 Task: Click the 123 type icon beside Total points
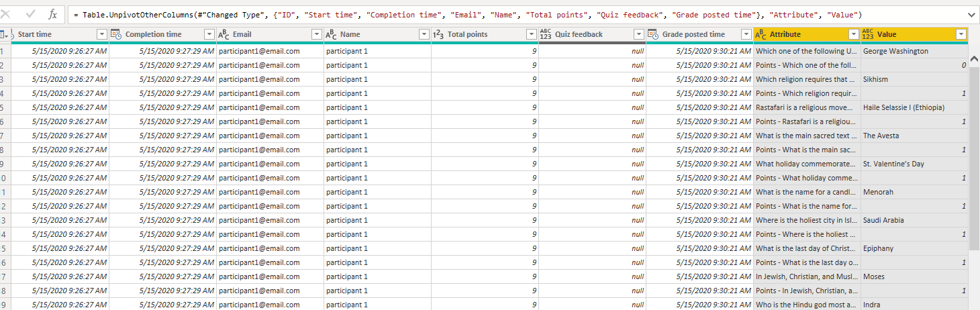click(438, 34)
